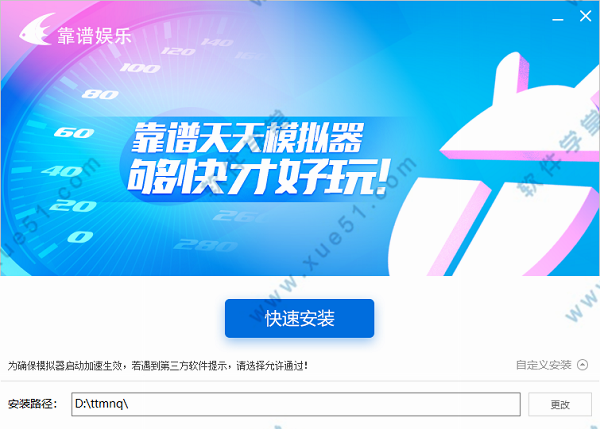Focus the install path field D:\ttmnq\
The height and width of the screenshot is (429, 600).
tap(296, 404)
